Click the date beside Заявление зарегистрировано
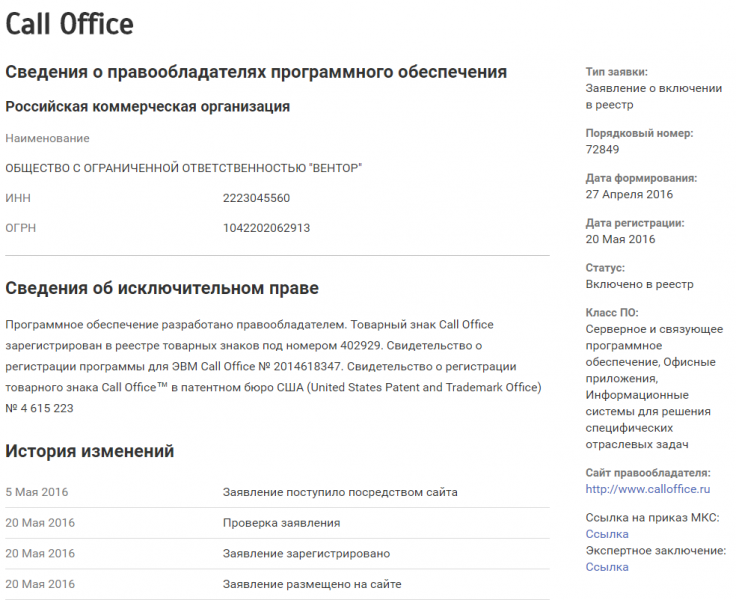 (40, 554)
